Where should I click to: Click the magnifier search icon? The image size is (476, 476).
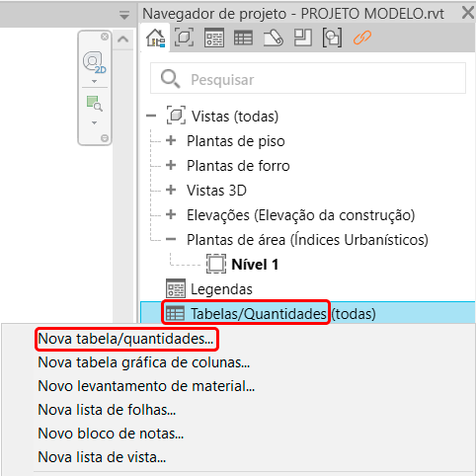pos(170,79)
